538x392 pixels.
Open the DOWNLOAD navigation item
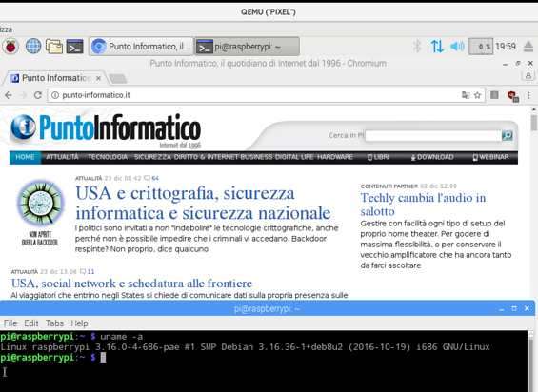click(x=432, y=157)
